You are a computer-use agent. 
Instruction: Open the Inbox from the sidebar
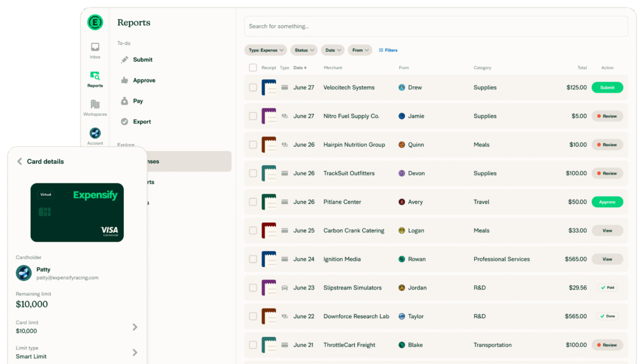[x=95, y=50]
